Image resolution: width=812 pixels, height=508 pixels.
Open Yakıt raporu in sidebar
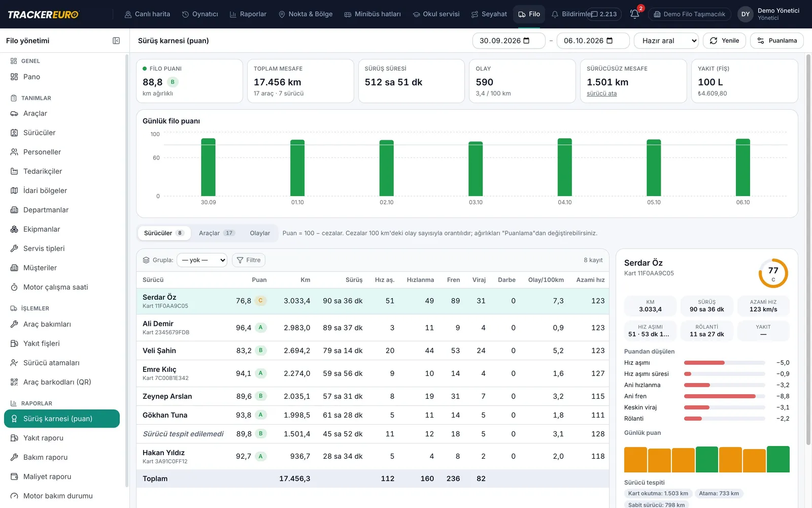click(62, 438)
